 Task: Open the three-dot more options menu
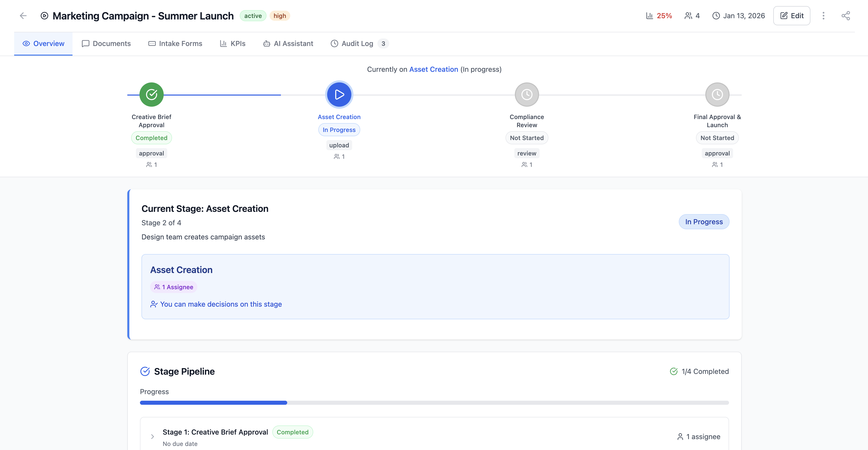[823, 15]
